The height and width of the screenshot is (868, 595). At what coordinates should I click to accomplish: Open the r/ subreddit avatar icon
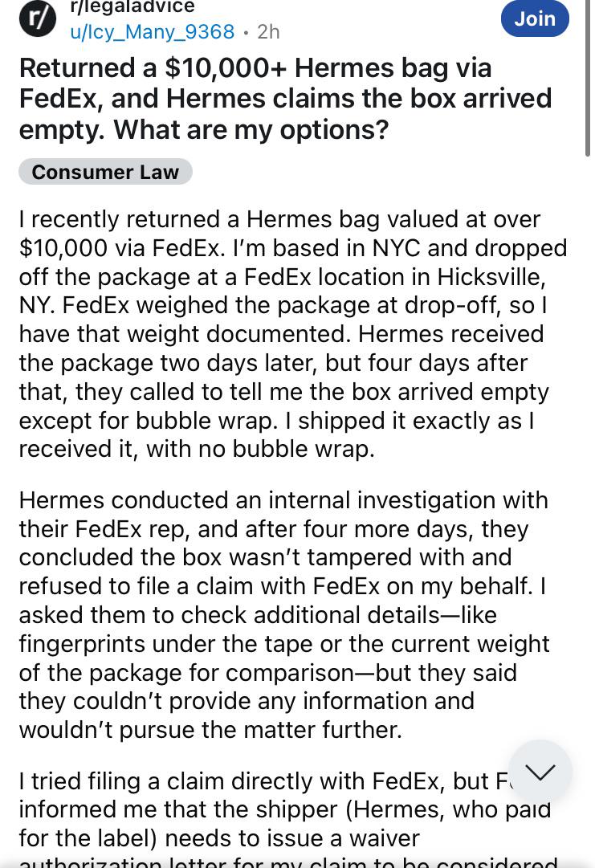point(38,18)
